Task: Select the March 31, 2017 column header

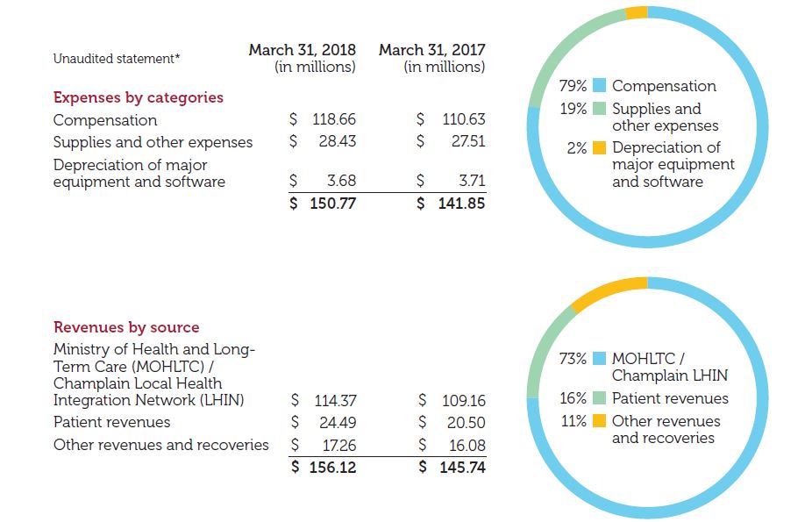Action: click(431, 58)
